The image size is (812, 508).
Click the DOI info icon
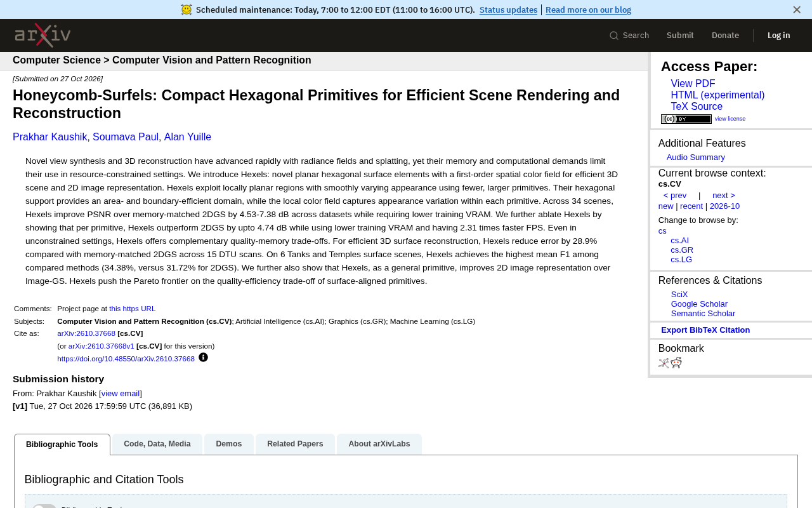point(203,358)
